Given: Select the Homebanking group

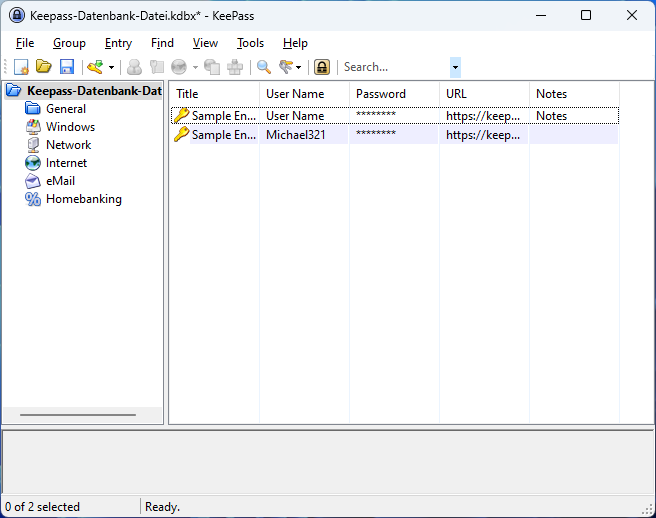Looking at the screenshot, I should (x=84, y=199).
